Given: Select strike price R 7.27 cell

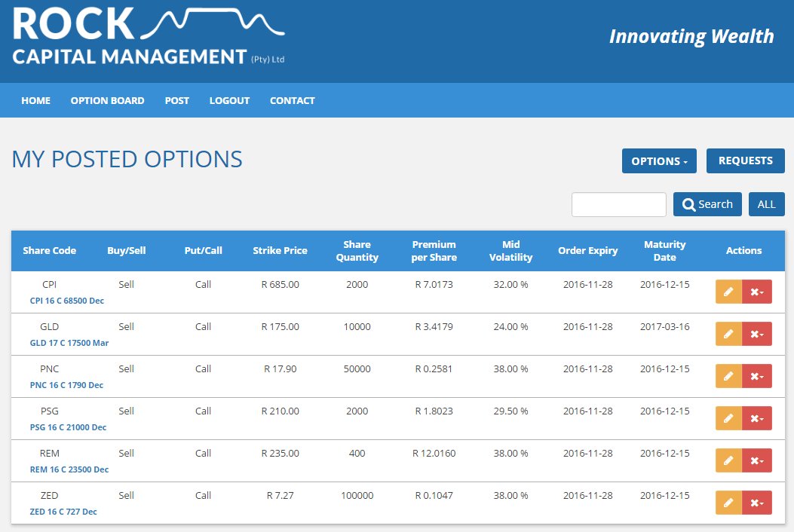Looking at the screenshot, I should (x=280, y=496).
